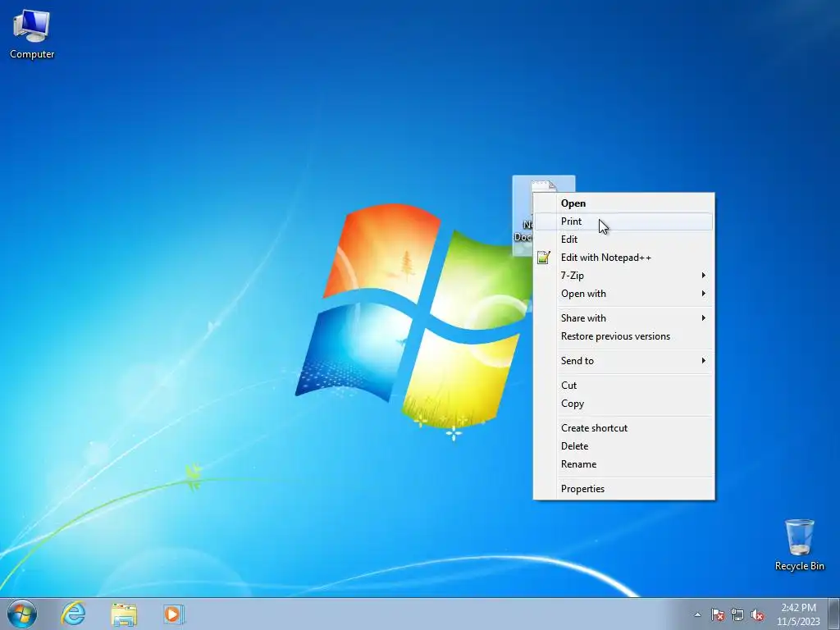Select Print from the context menu

point(624,221)
